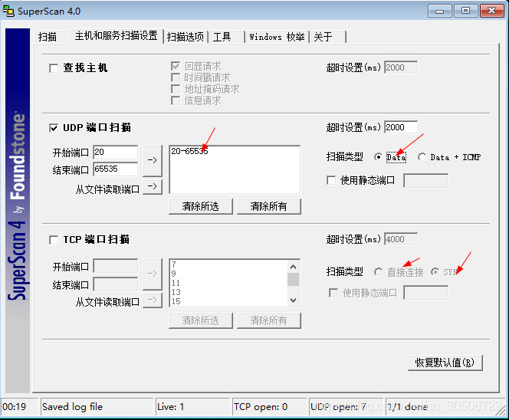The height and width of the screenshot is (420, 509).
Task: Click TCP 清除所选 button
Action: pos(201,320)
